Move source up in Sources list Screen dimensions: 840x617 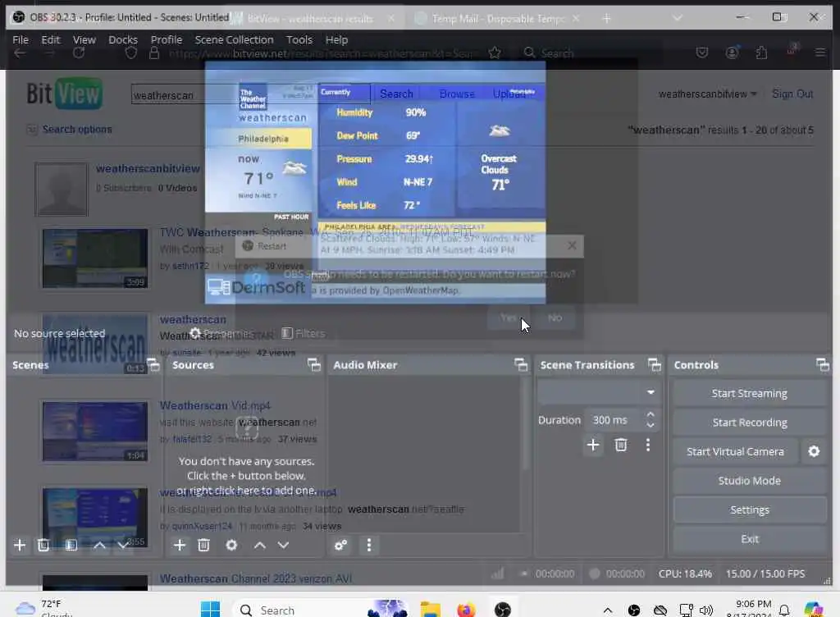point(259,546)
